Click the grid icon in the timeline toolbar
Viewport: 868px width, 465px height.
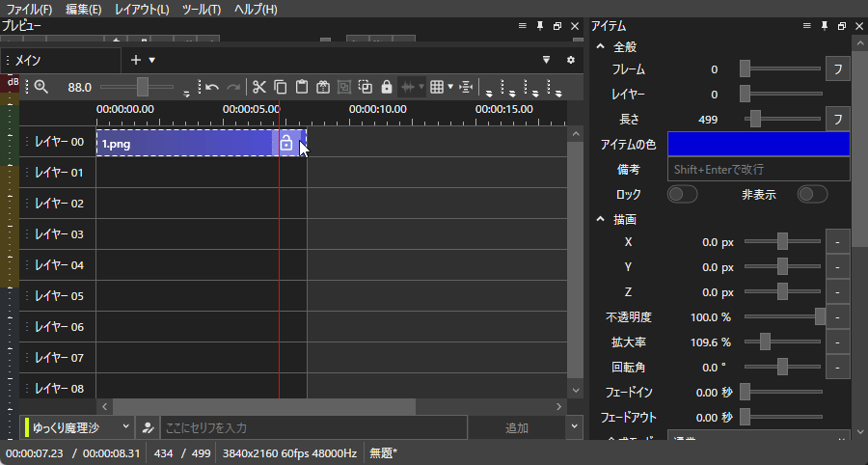(437, 87)
